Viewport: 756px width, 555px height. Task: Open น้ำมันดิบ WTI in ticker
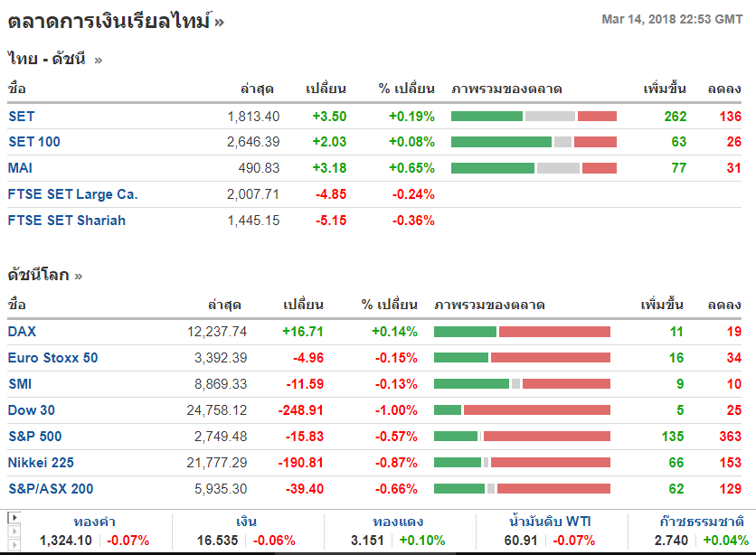(550, 522)
